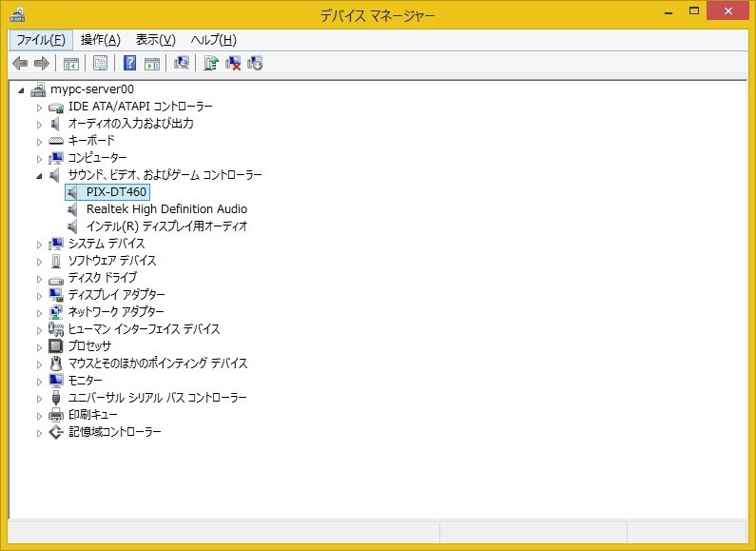This screenshot has width=756, height=551.
Task: Click the Disable device down-arrow icon
Action: [x=255, y=63]
